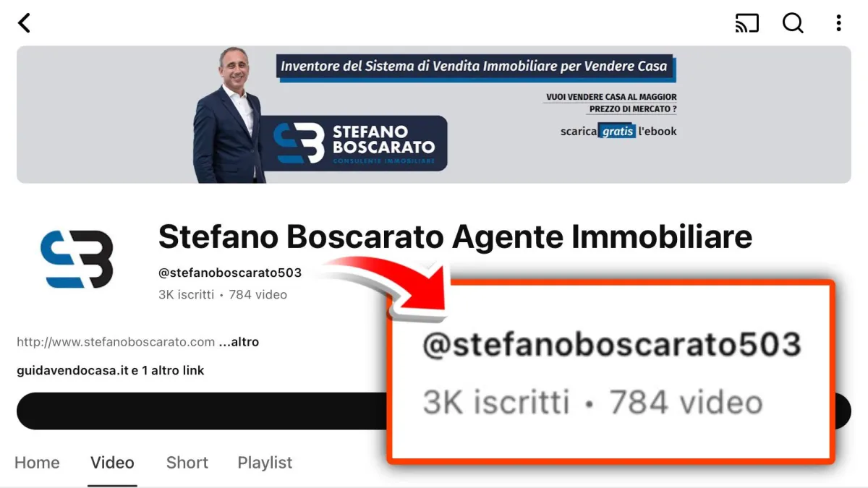Open the search magnifier icon
This screenshot has width=868, height=488.
pyautogui.click(x=793, y=23)
